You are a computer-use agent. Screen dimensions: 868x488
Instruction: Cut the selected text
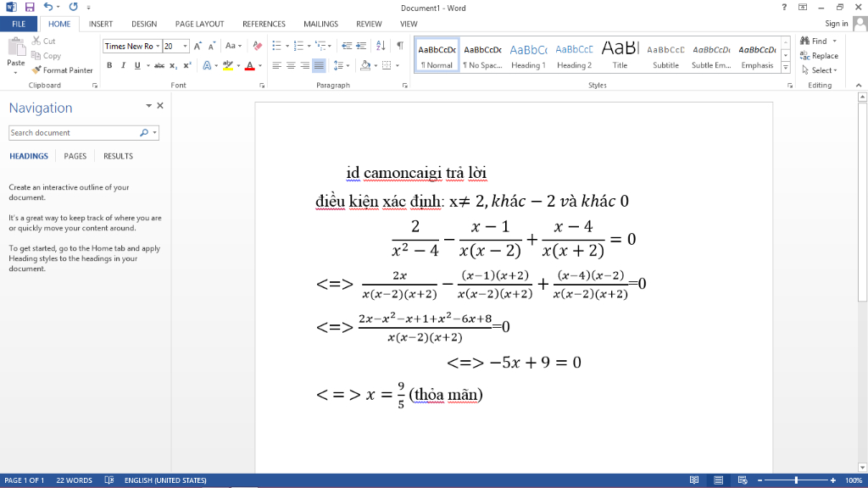tap(44, 41)
